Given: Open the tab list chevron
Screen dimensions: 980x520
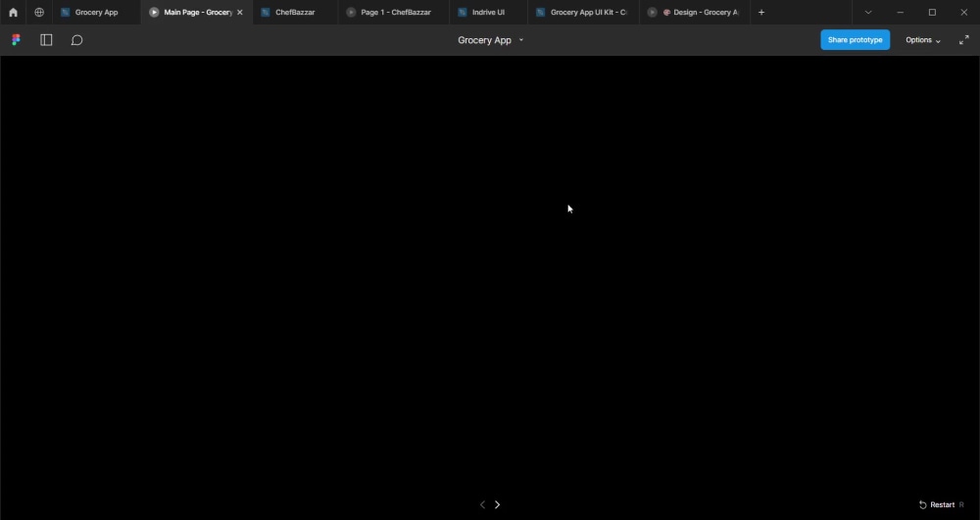Looking at the screenshot, I should point(868,13).
